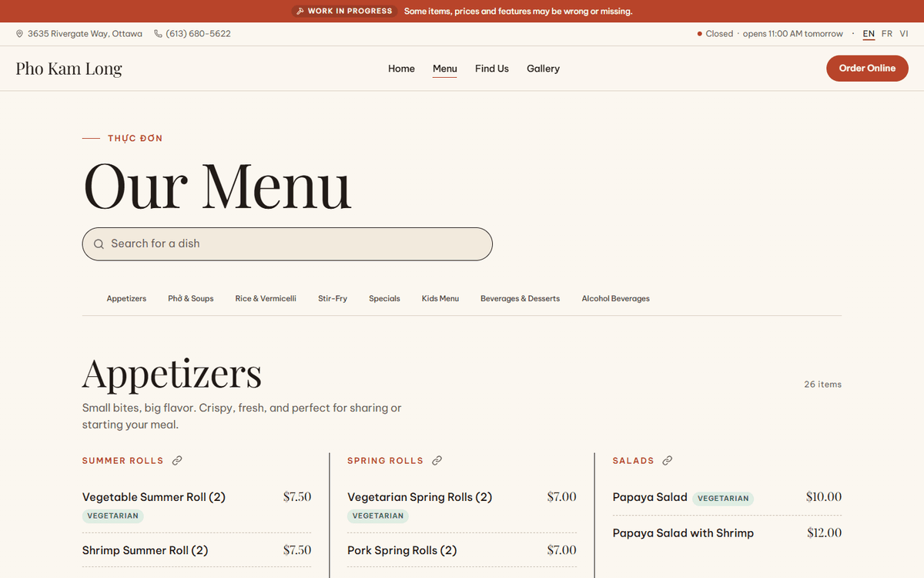Click the $12.00 price for Papaya Salad with Shrimp
The height and width of the screenshot is (578, 924).
pos(825,533)
